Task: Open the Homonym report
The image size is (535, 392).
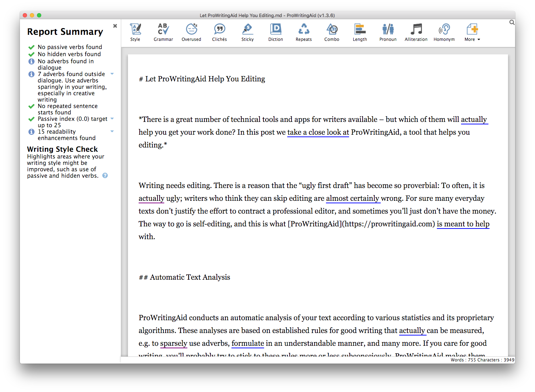Action: point(444,32)
